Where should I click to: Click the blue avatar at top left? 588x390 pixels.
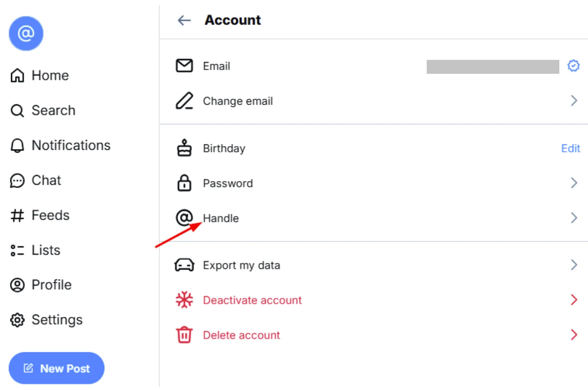click(26, 33)
